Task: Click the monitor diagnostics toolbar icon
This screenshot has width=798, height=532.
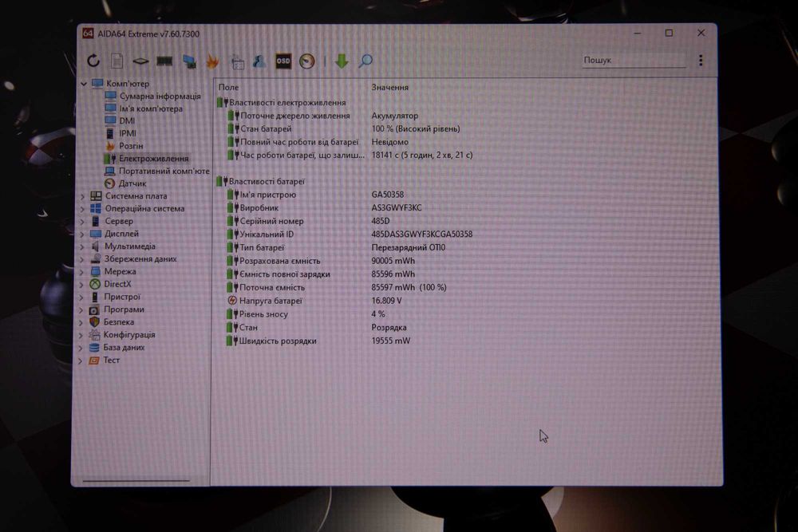Action: (x=189, y=61)
